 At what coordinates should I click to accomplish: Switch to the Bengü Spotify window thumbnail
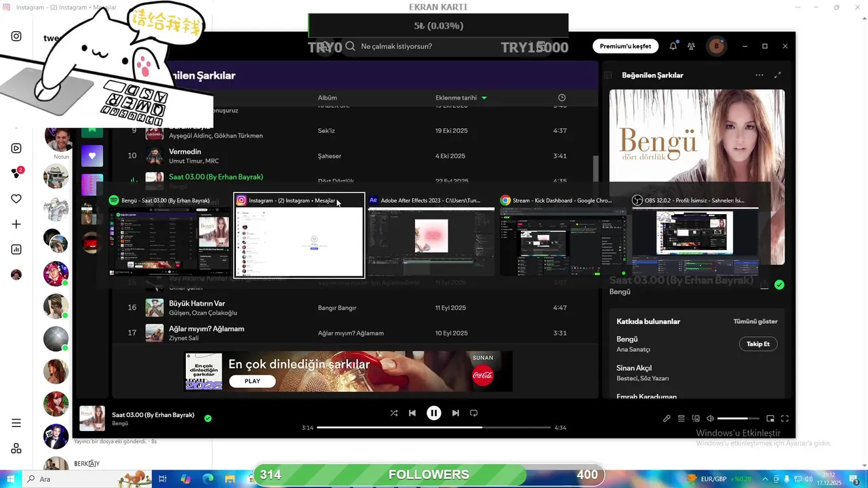(x=170, y=235)
